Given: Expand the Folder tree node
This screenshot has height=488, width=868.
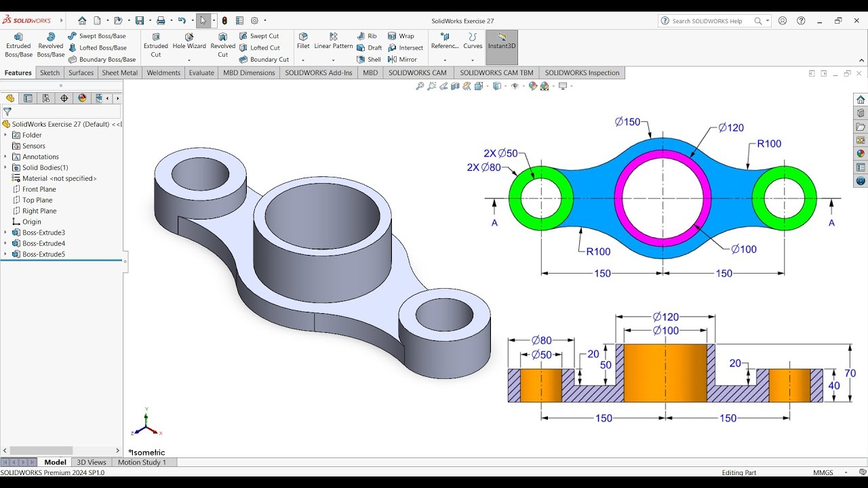Looking at the screenshot, I should point(5,135).
